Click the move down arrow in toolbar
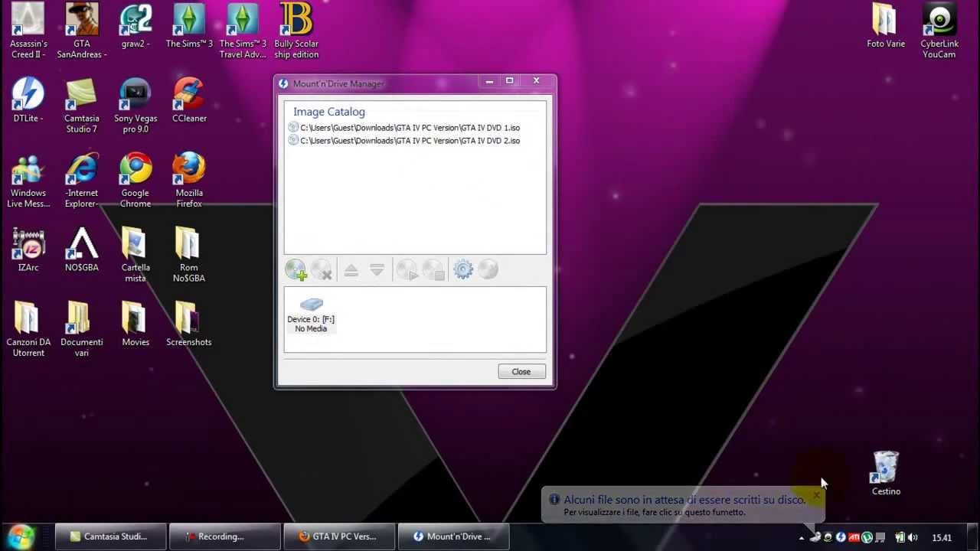Viewport: 980px width, 551px height. pyautogui.click(x=377, y=269)
